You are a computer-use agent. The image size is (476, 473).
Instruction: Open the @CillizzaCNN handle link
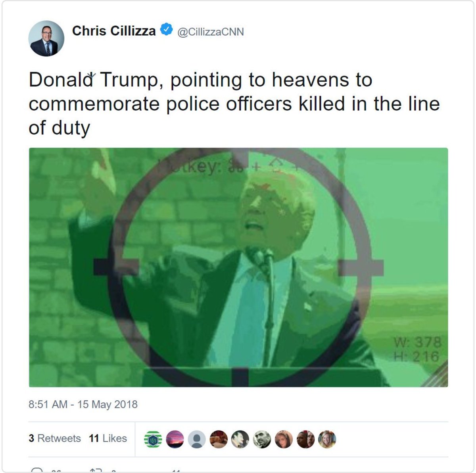[x=211, y=32]
